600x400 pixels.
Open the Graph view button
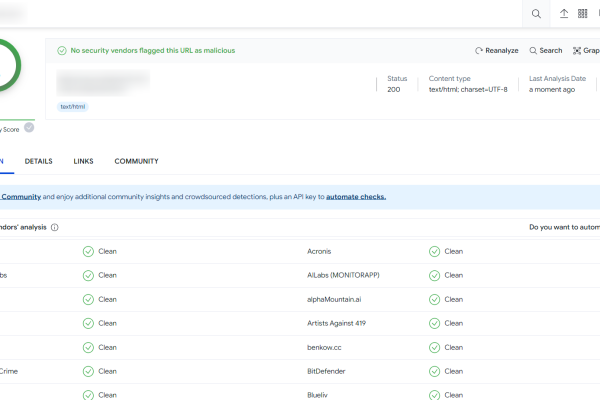coord(586,51)
